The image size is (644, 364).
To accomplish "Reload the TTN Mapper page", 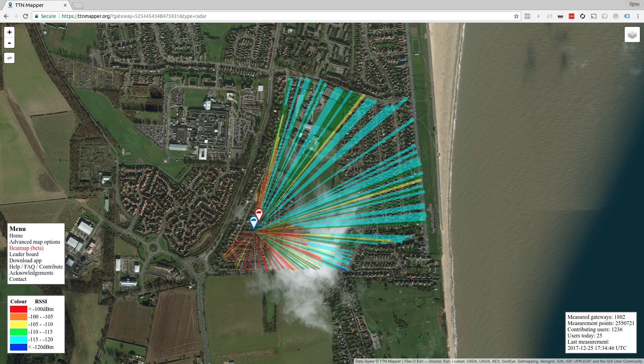I will point(26,16).
